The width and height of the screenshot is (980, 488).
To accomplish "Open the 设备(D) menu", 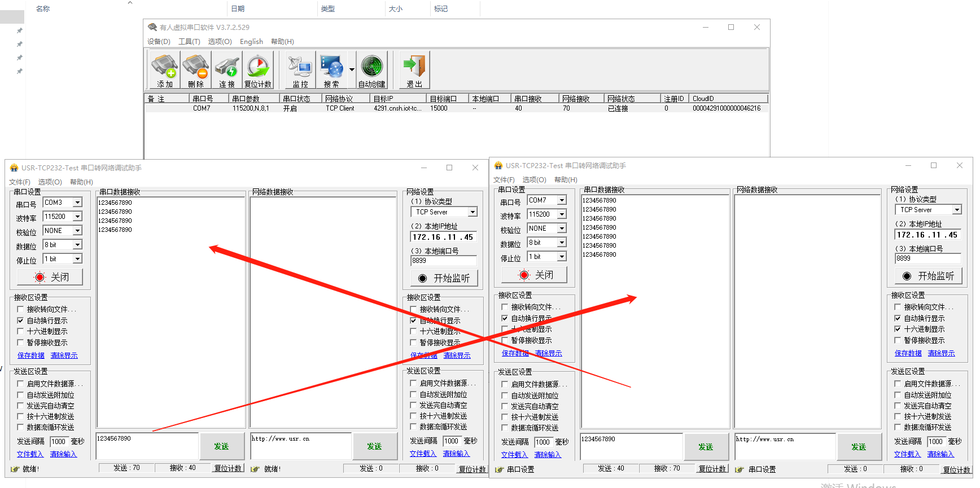I will (159, 42).
